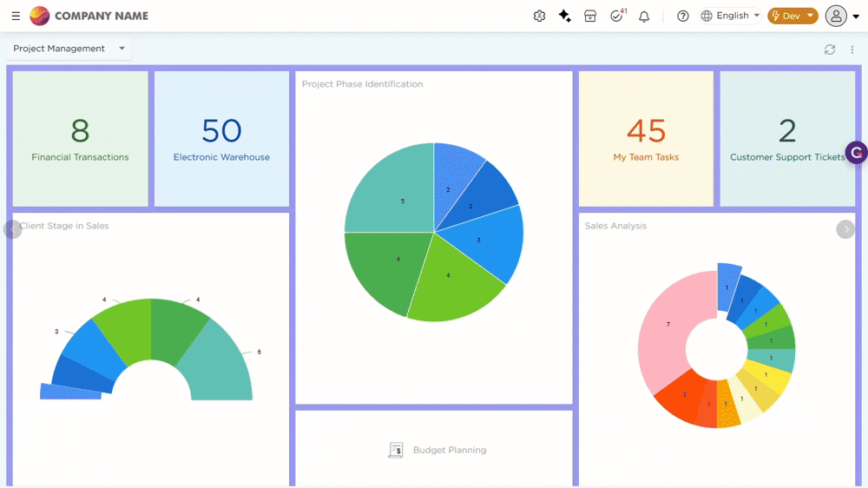Viewport: 868px width, 488px height.
Task: Open the Electronic Warehouse tile
Action: (221, 139)
